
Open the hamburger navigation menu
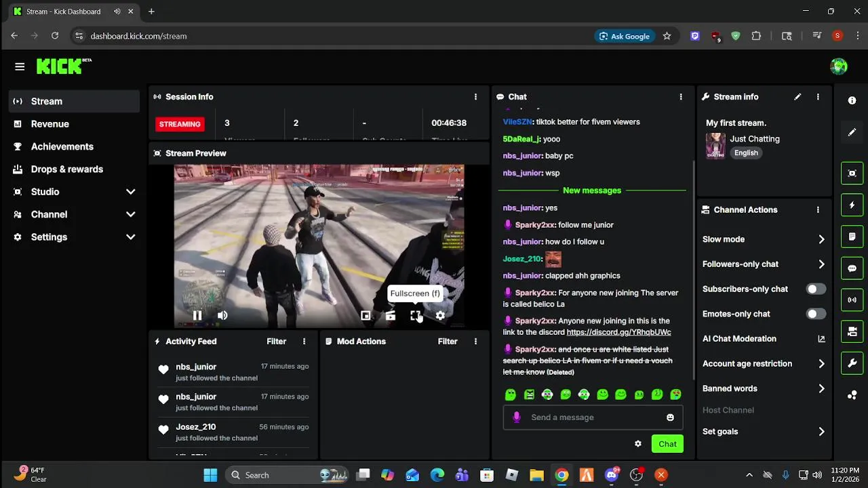(x=20, y=66)
